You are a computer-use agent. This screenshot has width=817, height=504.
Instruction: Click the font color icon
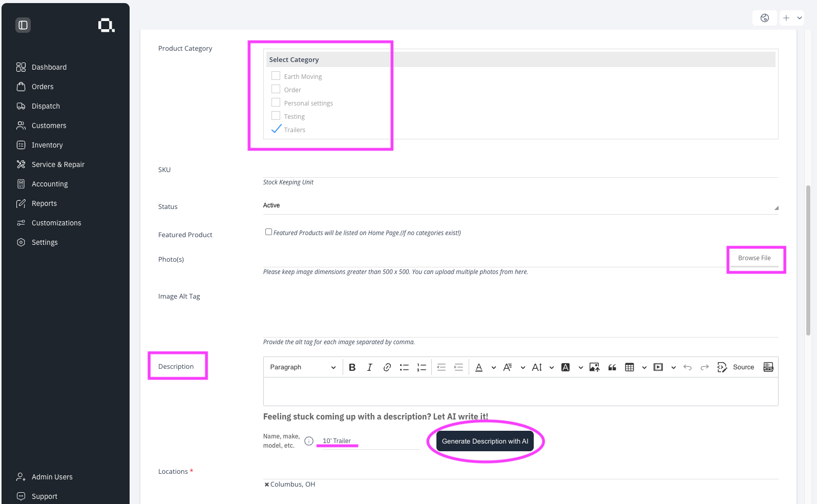(x=479, y=367)
